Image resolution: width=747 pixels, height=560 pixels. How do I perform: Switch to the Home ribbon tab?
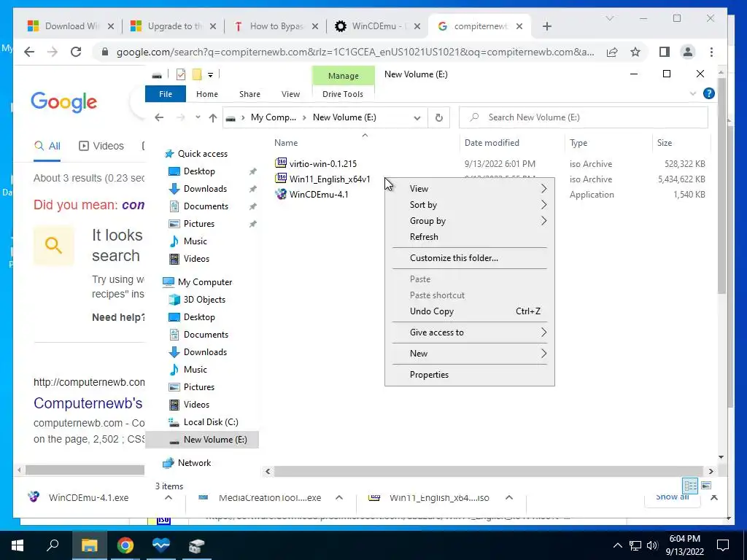[x=206, y=94]
